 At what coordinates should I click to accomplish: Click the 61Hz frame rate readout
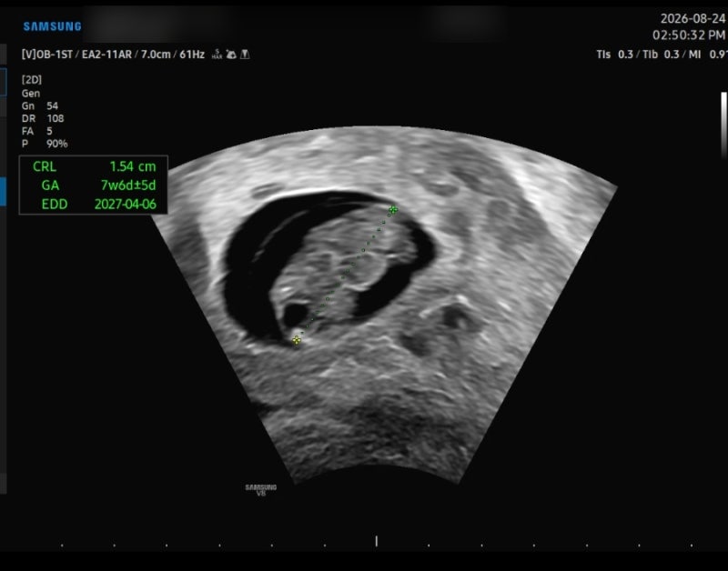click(x=192, y=55)
